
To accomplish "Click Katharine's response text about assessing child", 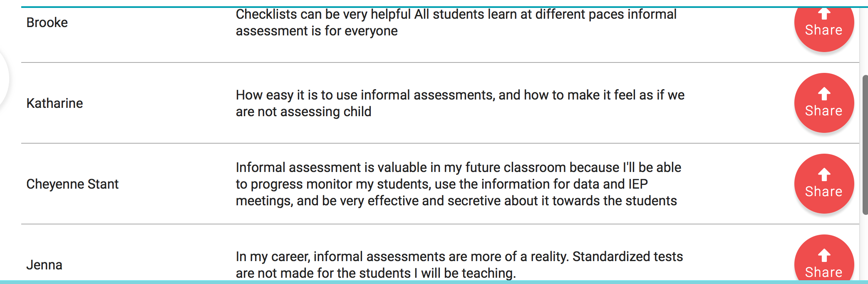I will click(x=460, y=103).
